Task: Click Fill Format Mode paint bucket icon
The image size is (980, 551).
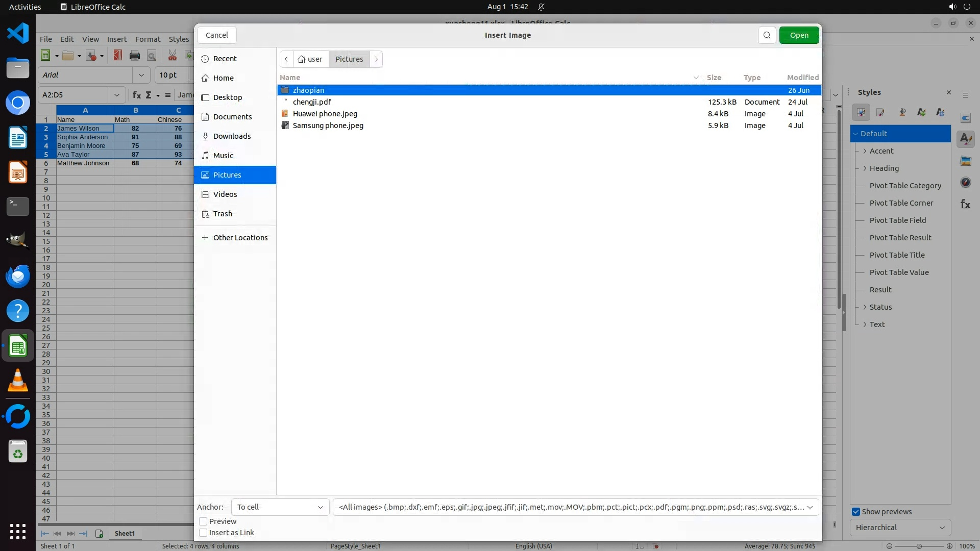Action: (902, 112)
